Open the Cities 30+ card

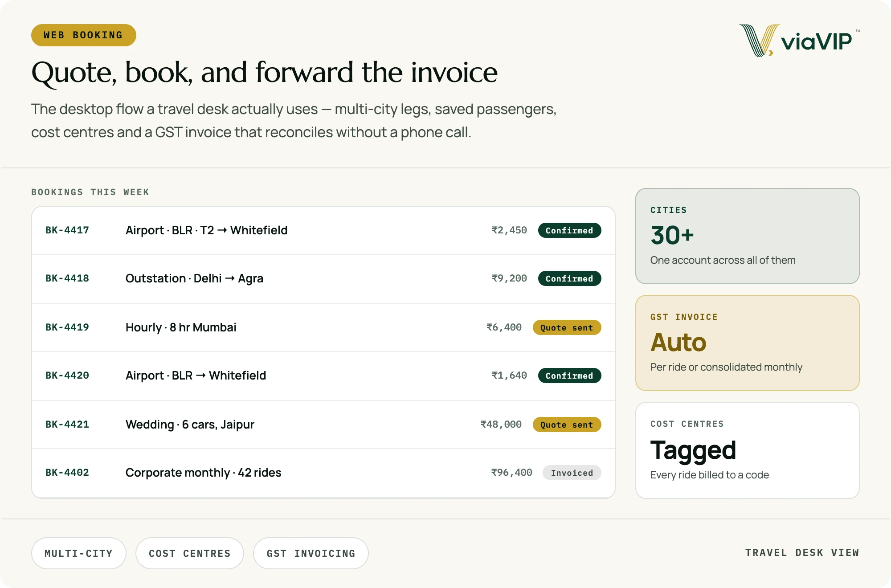click(x=748, y=236)
